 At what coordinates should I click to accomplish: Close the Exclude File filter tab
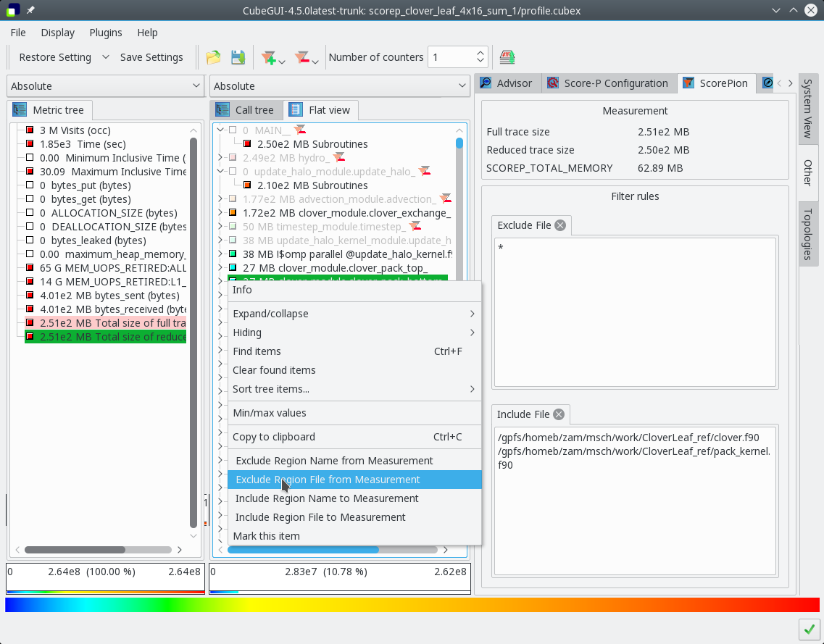coord(560,225)
